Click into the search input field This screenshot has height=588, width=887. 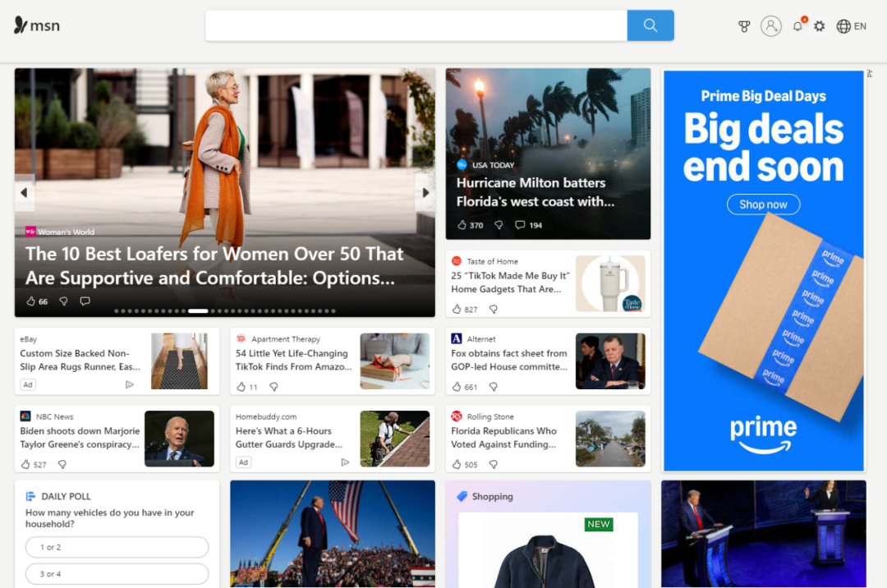[x=416, y=25]
